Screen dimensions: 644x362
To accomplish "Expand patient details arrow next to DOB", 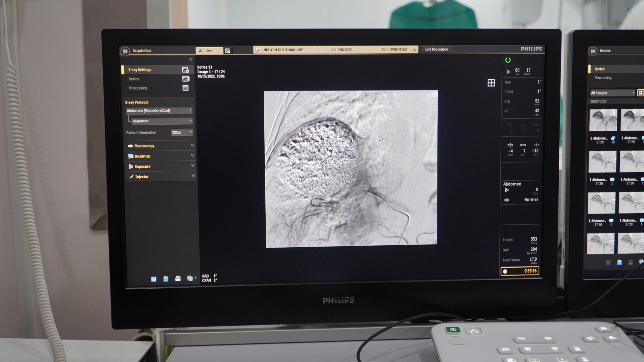I will 415,50.
